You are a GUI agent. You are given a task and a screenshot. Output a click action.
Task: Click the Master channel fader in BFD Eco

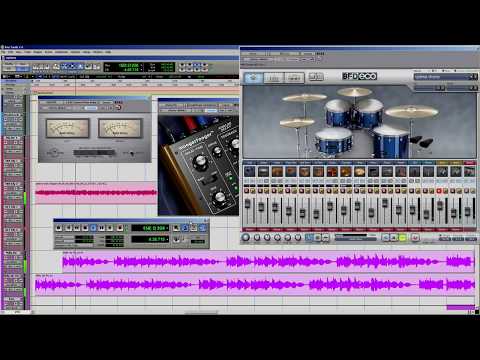[x=467, y=211]
